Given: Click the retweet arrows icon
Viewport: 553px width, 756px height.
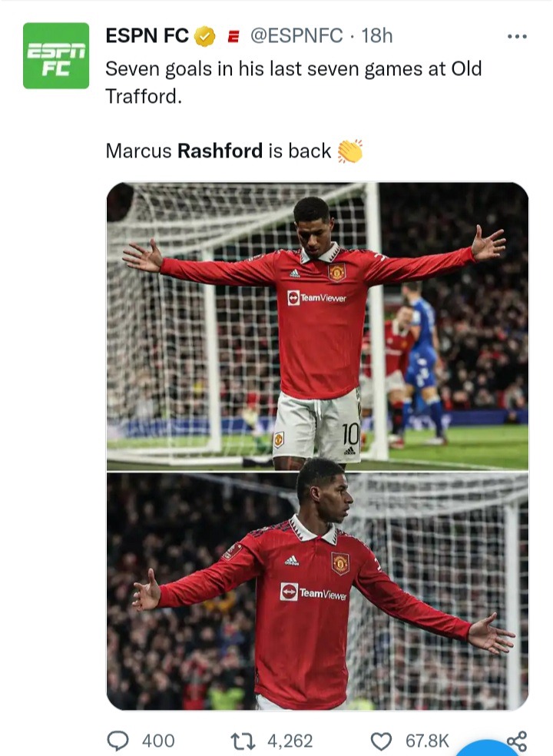Looking at the screenshot, I should (x=243, y=741).
